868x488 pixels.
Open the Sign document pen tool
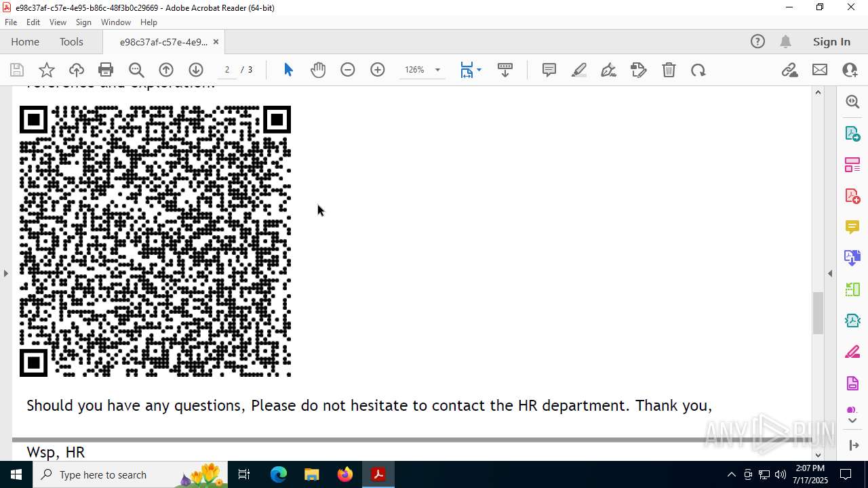click(609, 70)
